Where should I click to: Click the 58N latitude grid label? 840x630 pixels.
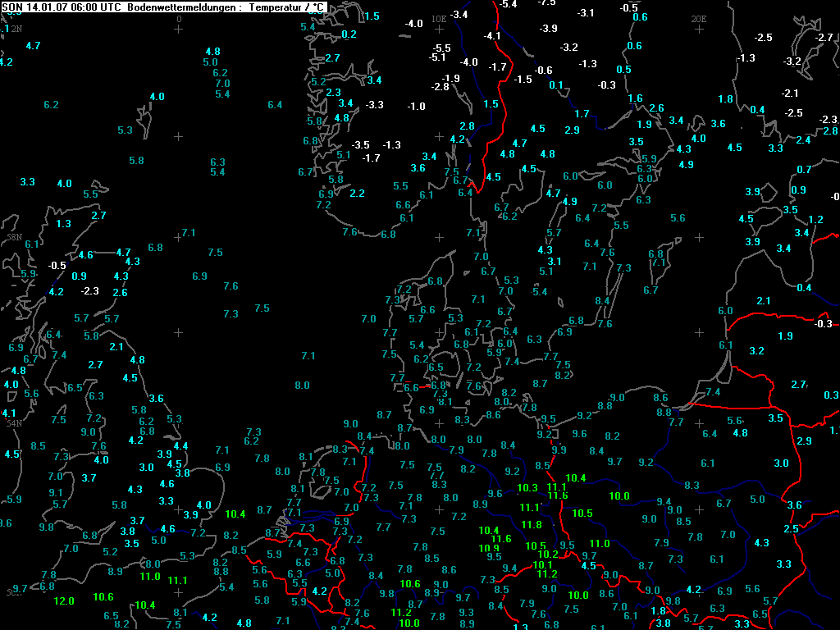14,237
